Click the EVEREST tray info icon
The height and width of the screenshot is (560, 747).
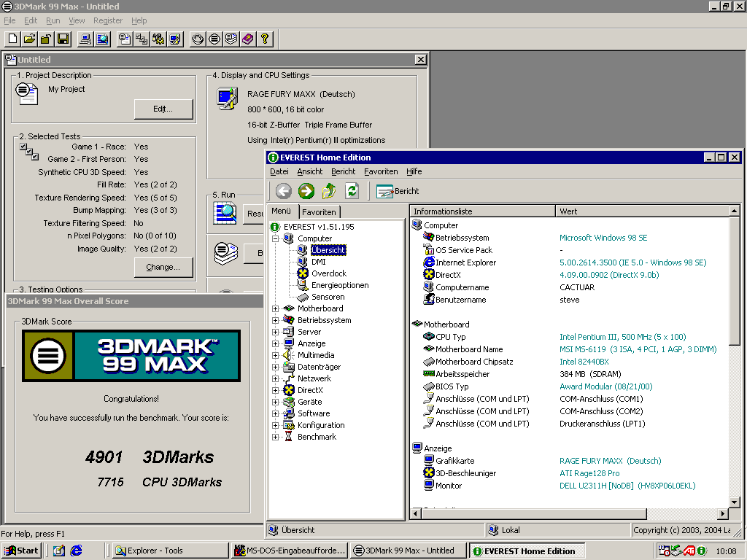702,551
